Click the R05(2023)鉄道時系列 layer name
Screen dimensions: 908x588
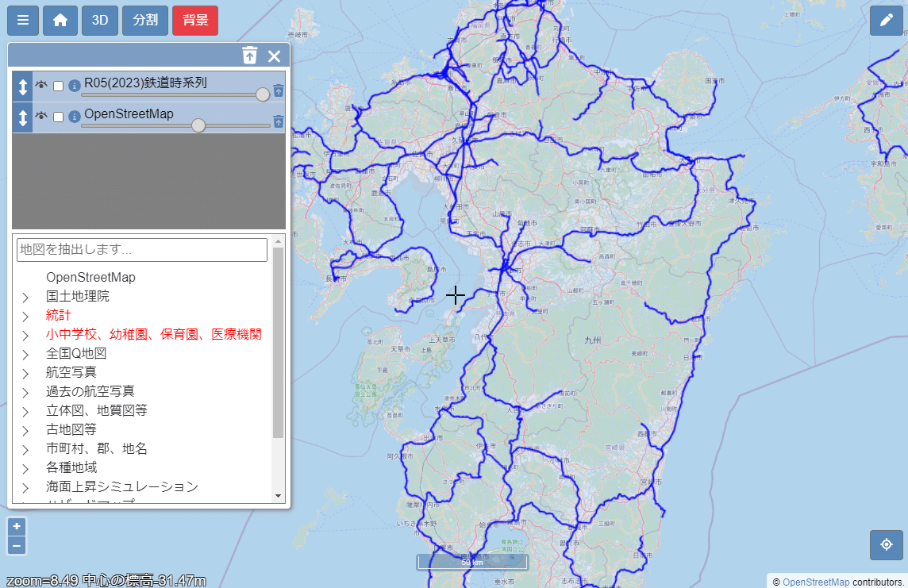(145, 83)
